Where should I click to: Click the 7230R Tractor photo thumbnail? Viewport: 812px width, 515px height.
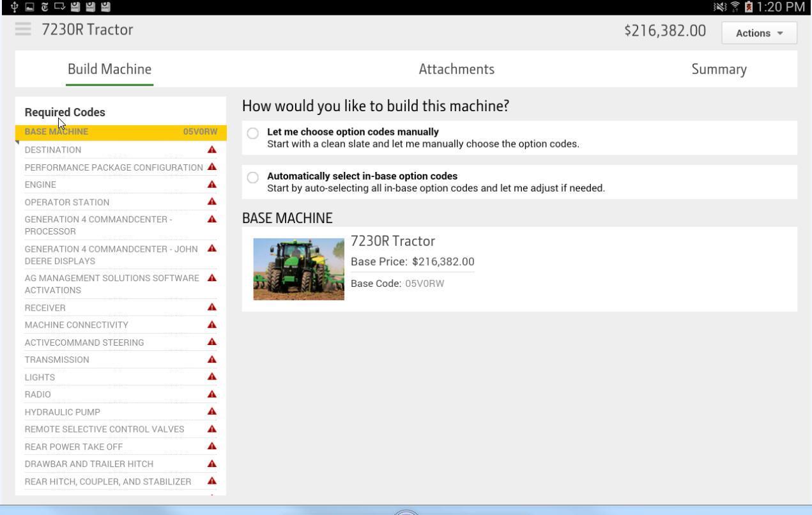298,268
